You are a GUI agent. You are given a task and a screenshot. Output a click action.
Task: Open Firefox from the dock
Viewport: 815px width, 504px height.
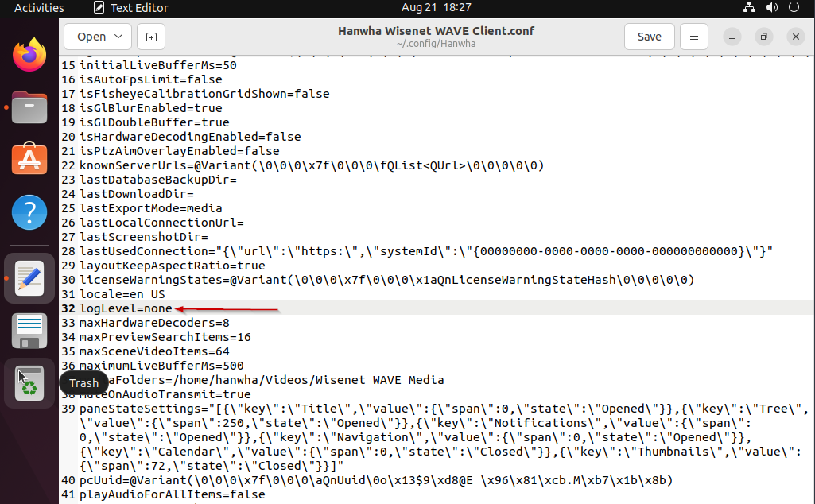(29, 55)
